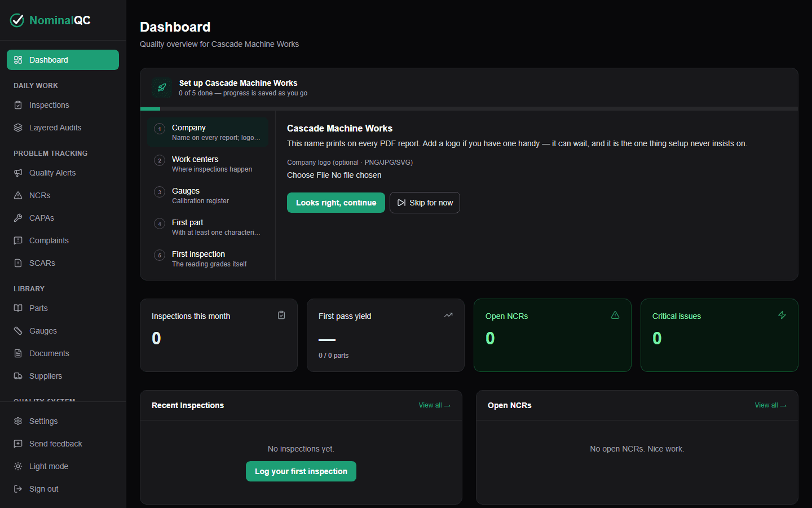This screenshot has height=508, width=812.
Task: Click the Layered Audits stack icon
Action: point(18,128)
